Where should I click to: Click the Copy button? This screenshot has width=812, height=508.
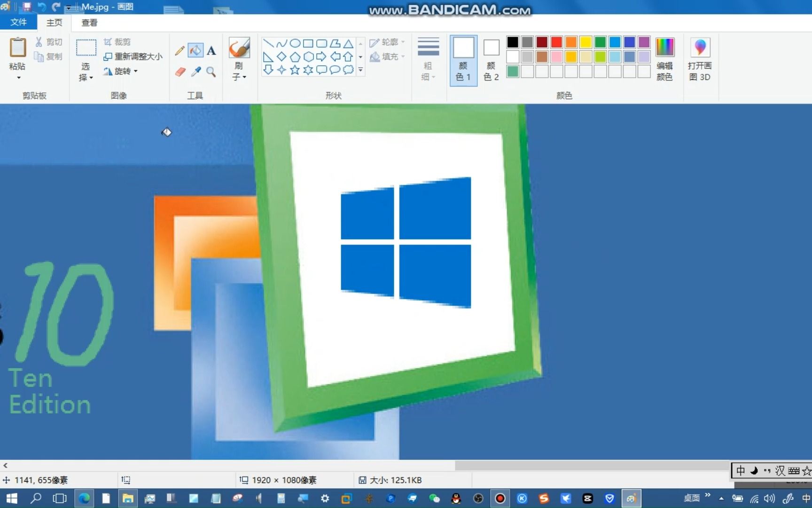(x=48, y=56)
